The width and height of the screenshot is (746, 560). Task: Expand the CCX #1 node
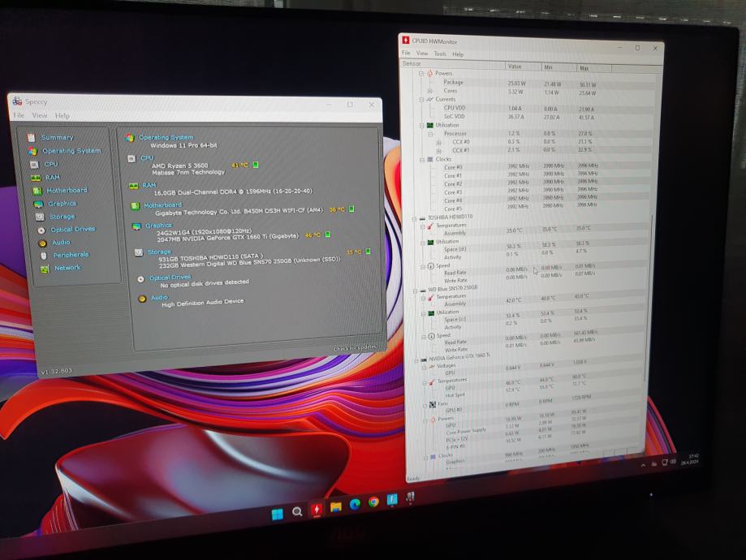pos(438,150)
